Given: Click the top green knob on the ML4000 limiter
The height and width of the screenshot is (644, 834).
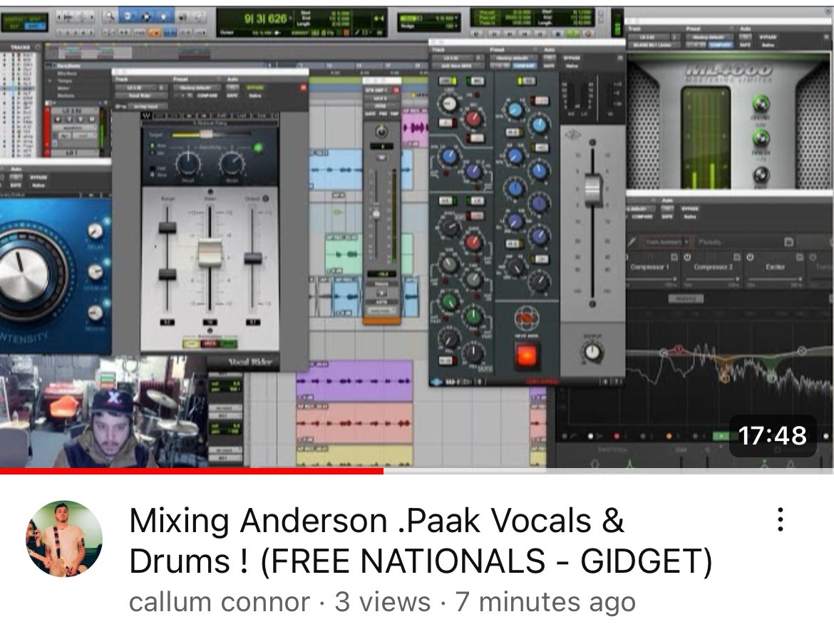Looking at the screenshot, I should coord(761,103).
